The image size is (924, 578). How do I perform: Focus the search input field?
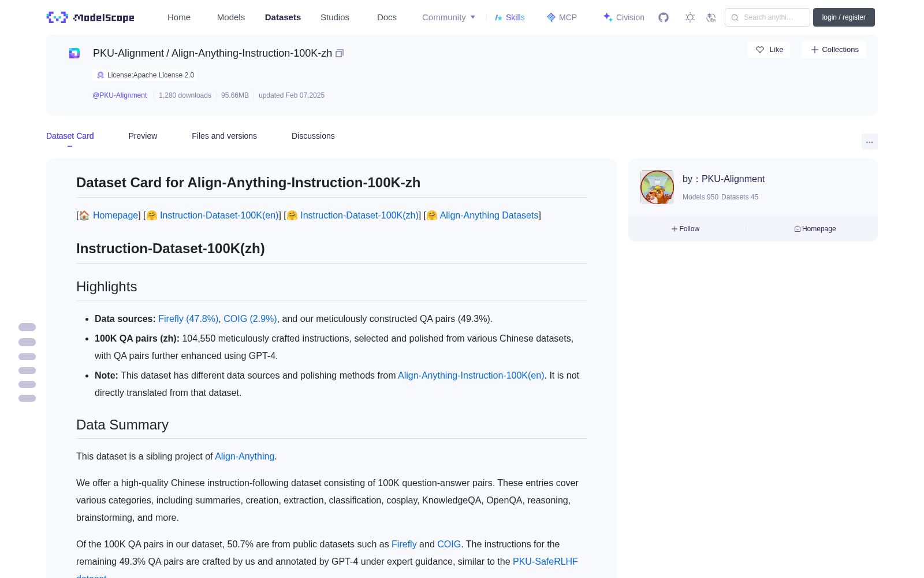767,17
